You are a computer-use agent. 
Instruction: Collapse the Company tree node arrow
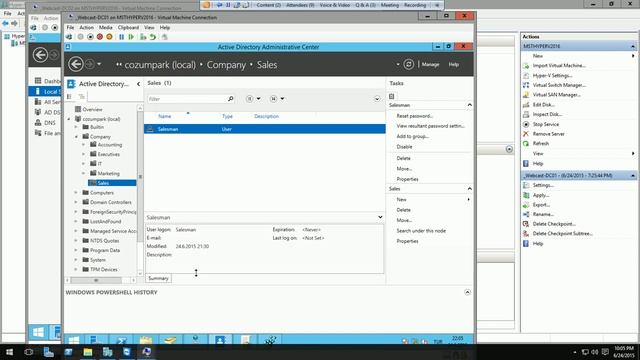coord(76,137)
